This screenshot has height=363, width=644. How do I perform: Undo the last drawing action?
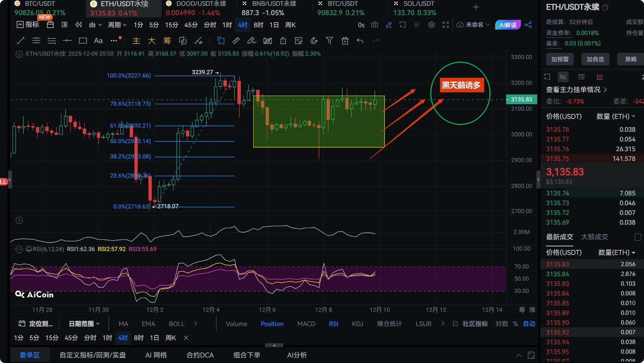pos(360,41)
